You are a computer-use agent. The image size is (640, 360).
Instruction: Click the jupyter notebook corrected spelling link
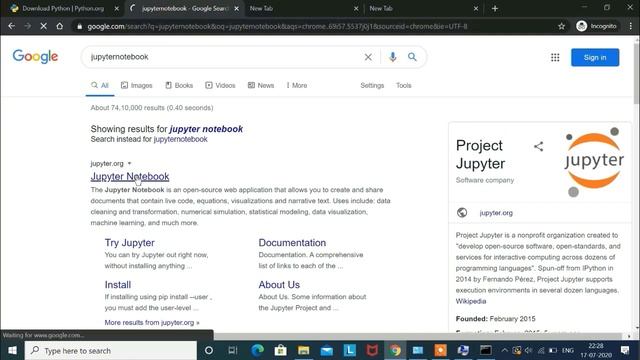pyautogui.click(x=206, y=129)
